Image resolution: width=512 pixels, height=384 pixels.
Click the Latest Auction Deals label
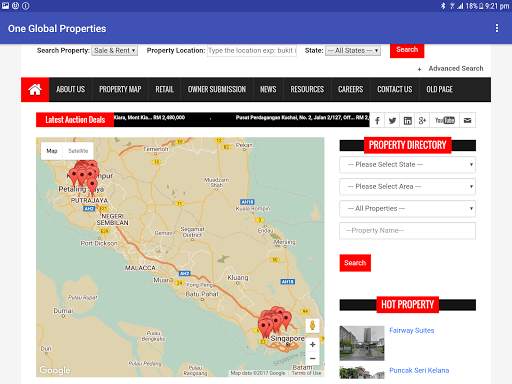click(x=75, y=120)
